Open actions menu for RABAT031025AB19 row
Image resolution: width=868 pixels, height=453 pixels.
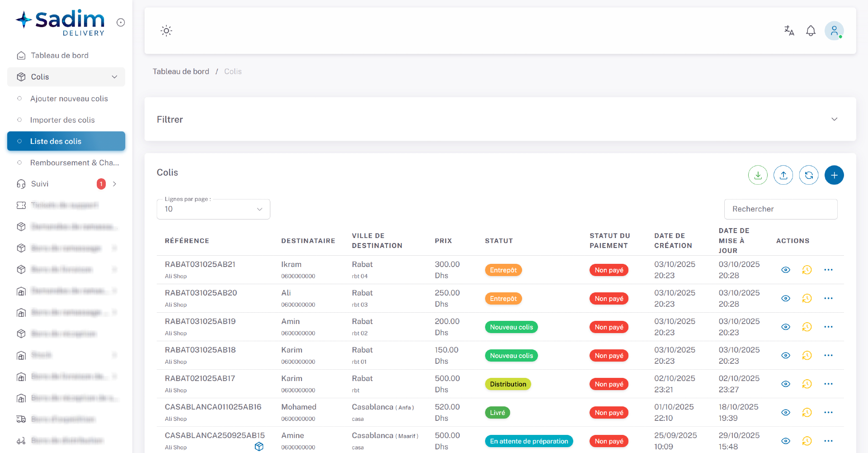click(x=829, y=327)
